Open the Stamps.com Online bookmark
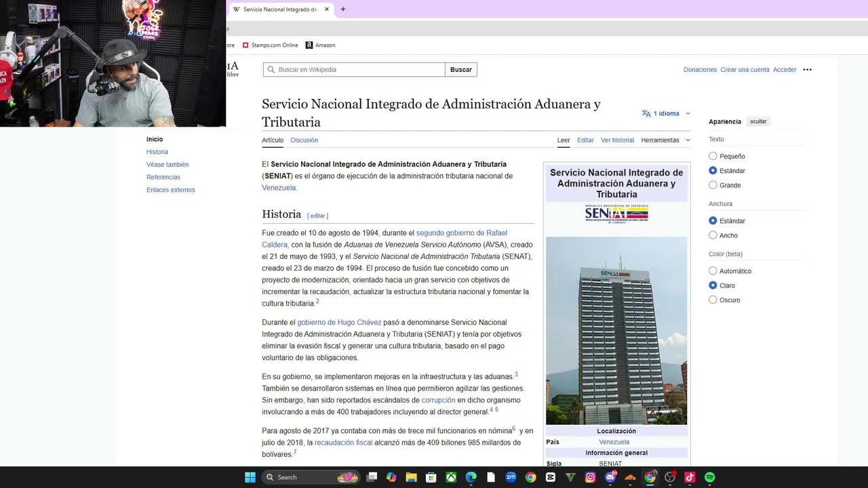This screenshot has height=488, width=868. pos(270,45)
